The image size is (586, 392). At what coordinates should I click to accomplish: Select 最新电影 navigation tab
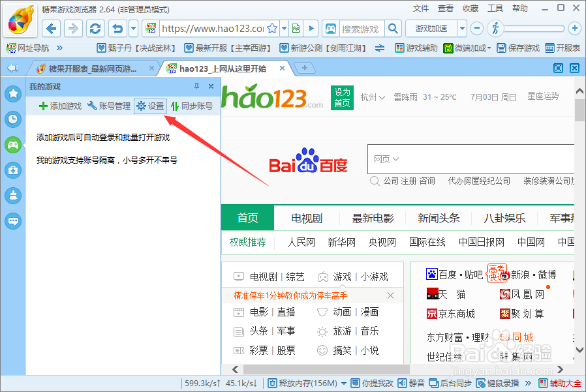coord(373,219)
